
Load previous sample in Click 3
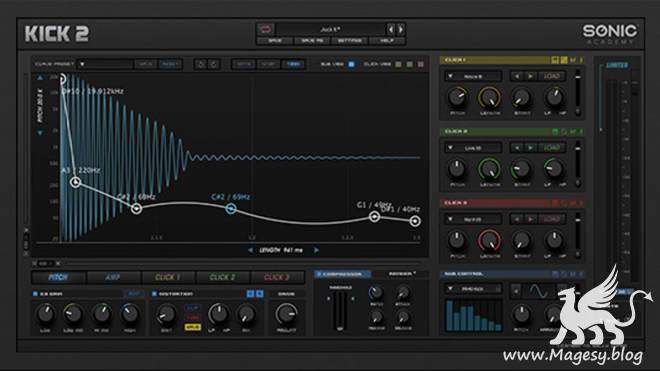pos(517,219)
